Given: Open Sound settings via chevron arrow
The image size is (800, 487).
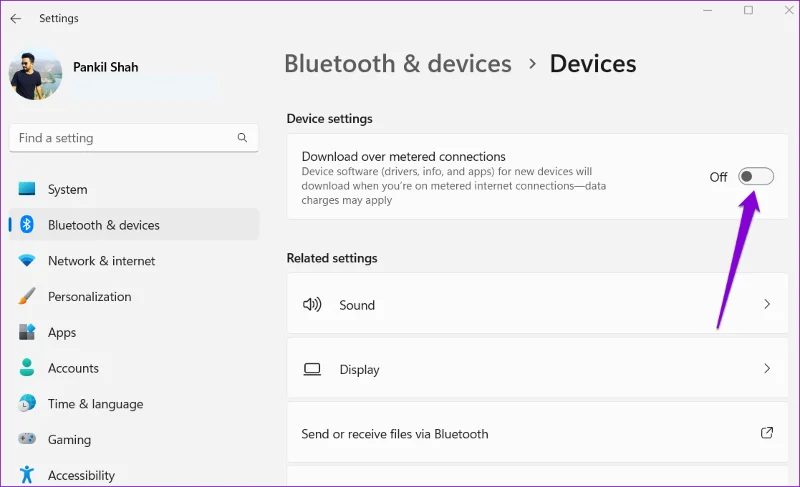Looking at the screenshot, I should tap(767, 304).
